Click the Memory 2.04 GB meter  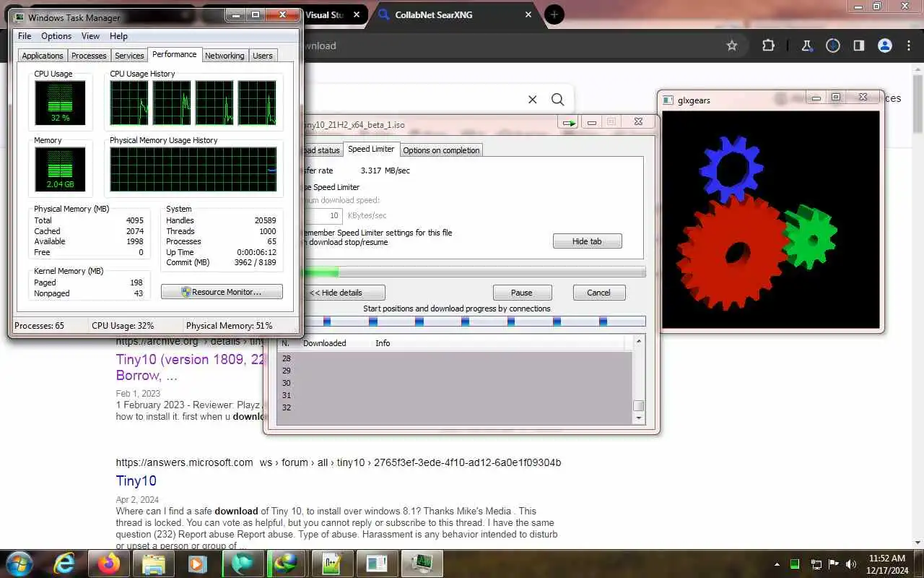coord(60,170)
